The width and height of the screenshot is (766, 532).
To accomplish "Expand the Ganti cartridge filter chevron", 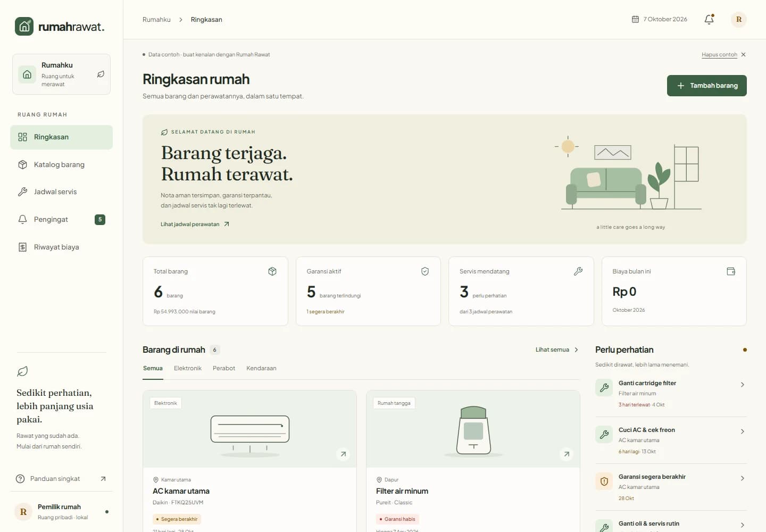I will [x=743, y=385].
